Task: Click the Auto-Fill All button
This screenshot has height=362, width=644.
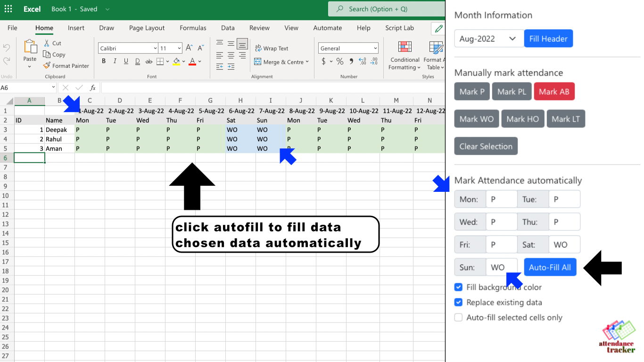Action: coord(550,267)
